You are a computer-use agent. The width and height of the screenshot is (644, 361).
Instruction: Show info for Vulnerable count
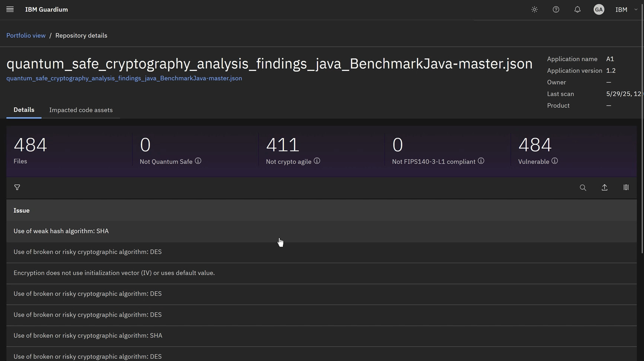click(555, 161)
